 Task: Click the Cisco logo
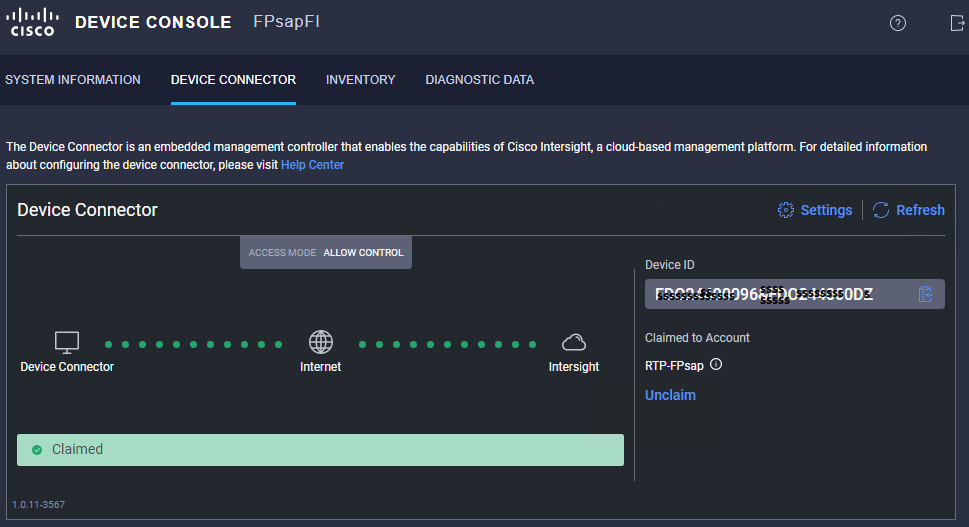coord(32,22)
